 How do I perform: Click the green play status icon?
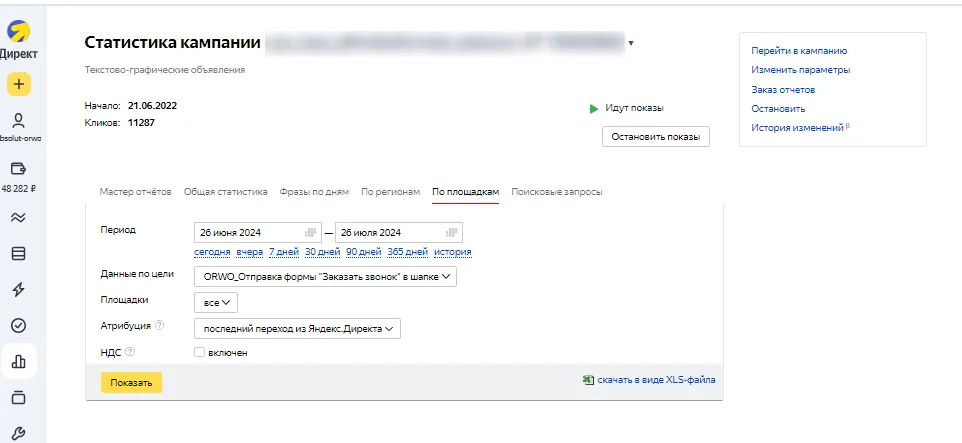[594, 109]
